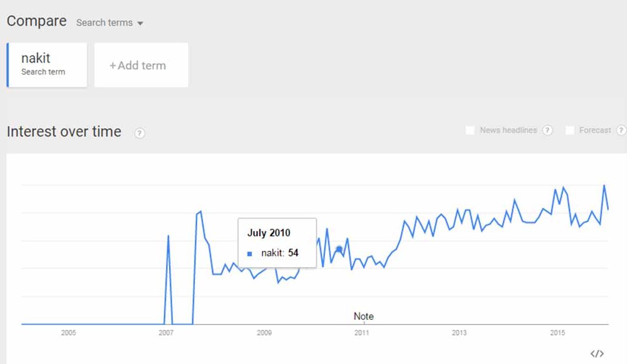
Task: Click the help icon next to News headlines
Action: tap(547, 131)
